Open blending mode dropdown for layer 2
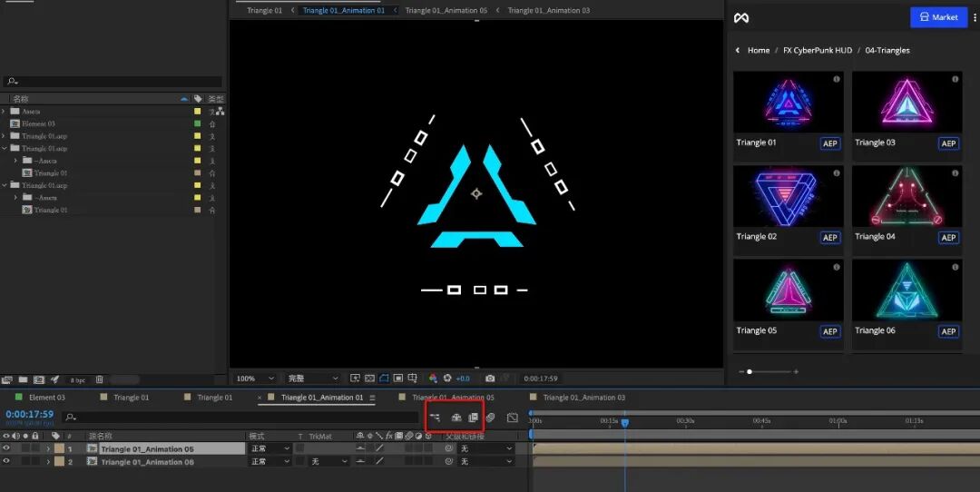 pyautogui.click(x=270, y=461)
